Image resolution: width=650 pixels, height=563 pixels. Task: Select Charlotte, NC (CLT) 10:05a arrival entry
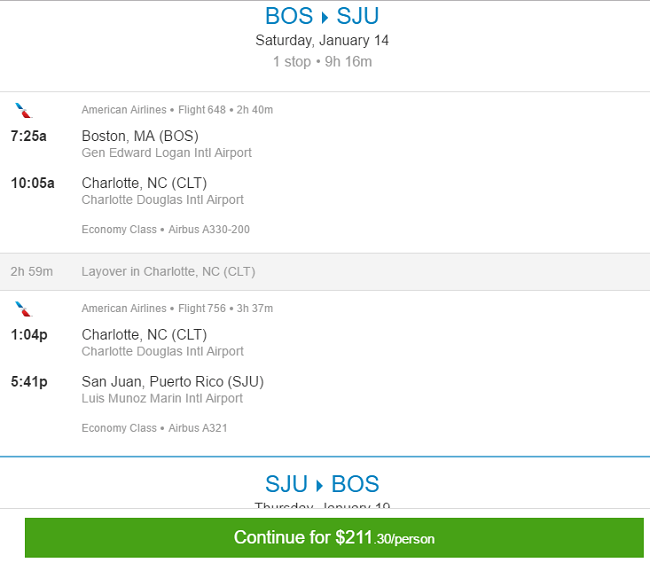(144, 183)
